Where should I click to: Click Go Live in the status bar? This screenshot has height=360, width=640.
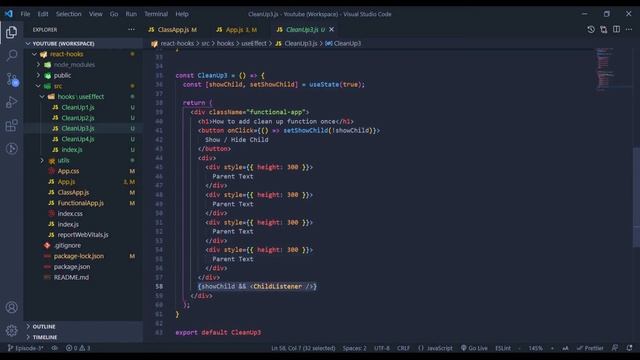(474, 348)
